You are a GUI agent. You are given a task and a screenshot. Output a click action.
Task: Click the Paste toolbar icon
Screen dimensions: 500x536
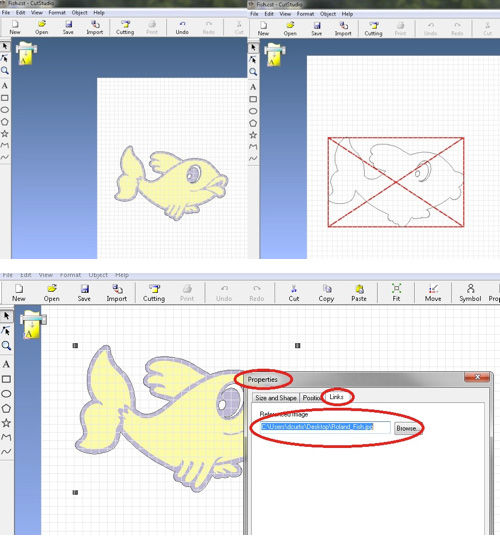coord(359,293)
